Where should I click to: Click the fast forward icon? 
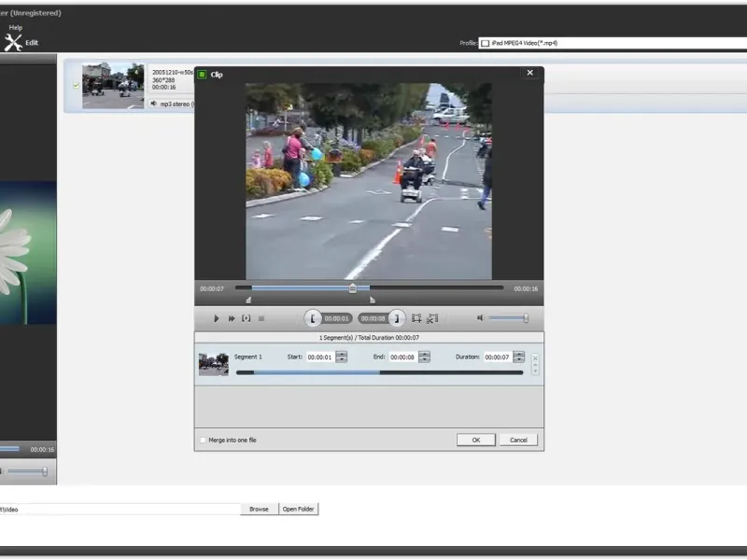pos(231,318)
